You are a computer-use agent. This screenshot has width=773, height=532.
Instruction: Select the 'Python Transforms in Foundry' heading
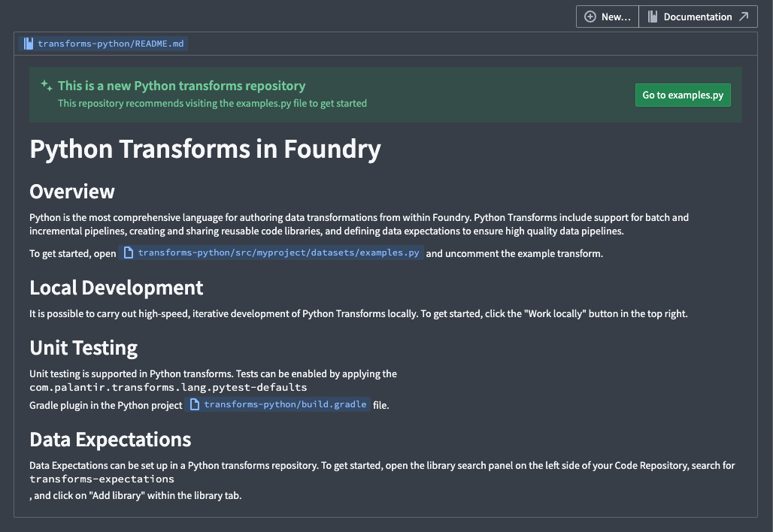pyautogui.click(x=205, y=149)
